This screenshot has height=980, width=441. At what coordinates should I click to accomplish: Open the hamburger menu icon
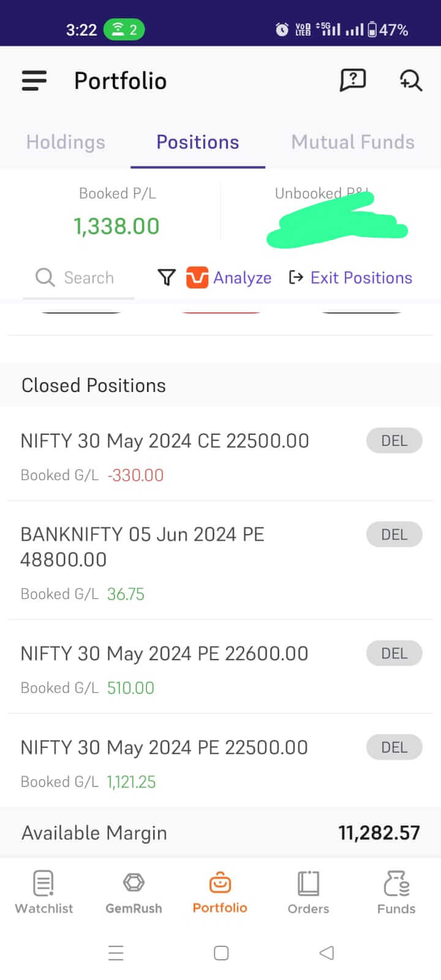point(34,81)
